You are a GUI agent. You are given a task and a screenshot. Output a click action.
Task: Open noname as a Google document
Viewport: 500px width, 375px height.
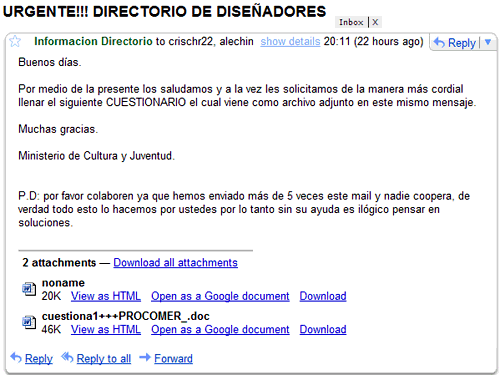220,296
